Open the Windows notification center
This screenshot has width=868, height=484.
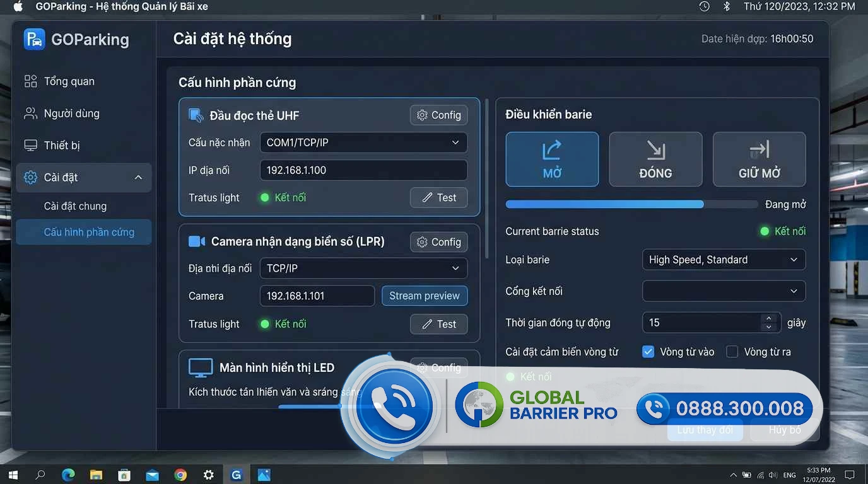coord(850,475)
